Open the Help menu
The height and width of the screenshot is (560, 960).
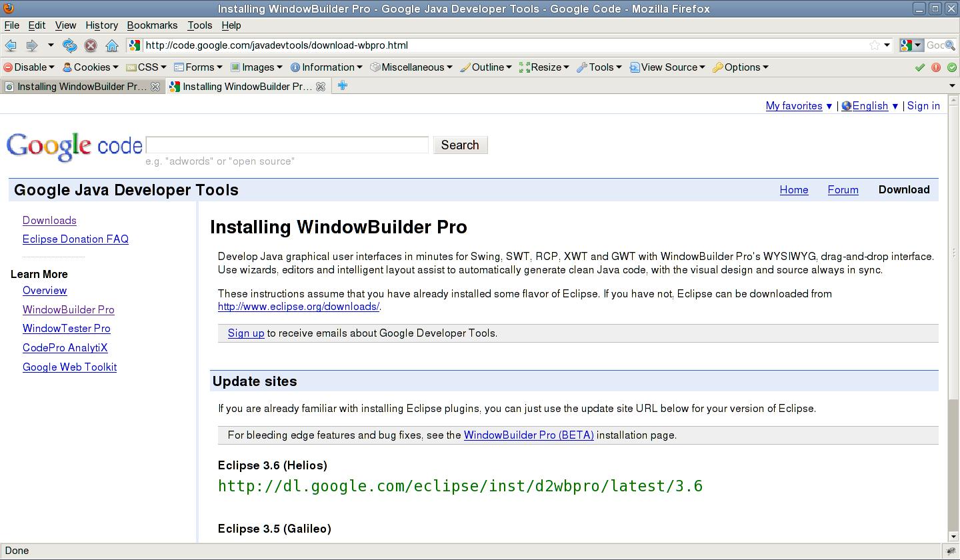(231, 25)
